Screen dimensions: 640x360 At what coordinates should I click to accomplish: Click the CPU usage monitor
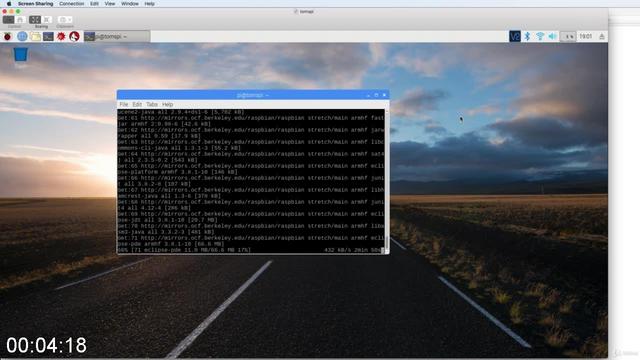point(568,36)
